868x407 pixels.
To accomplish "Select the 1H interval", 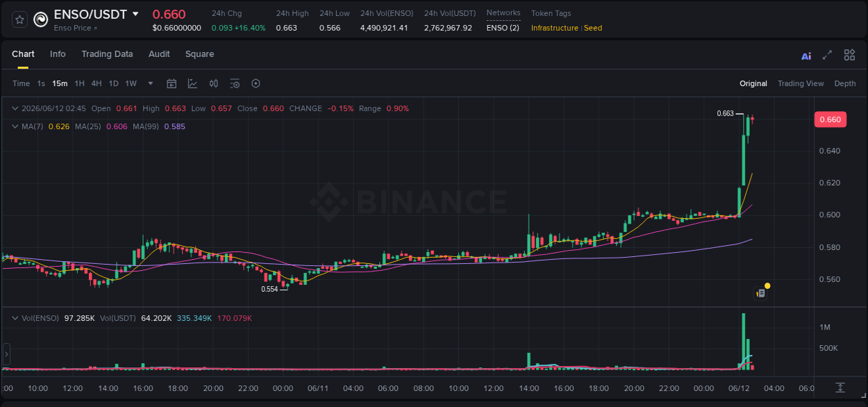I will click(x=79, y=83).
